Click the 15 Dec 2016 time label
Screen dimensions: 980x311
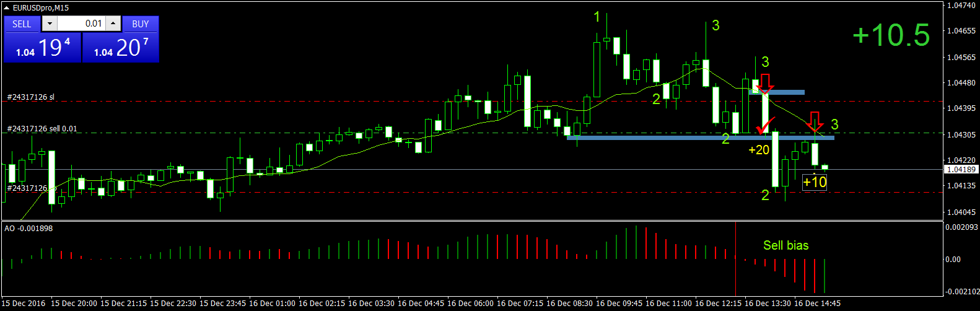(24, 303)
